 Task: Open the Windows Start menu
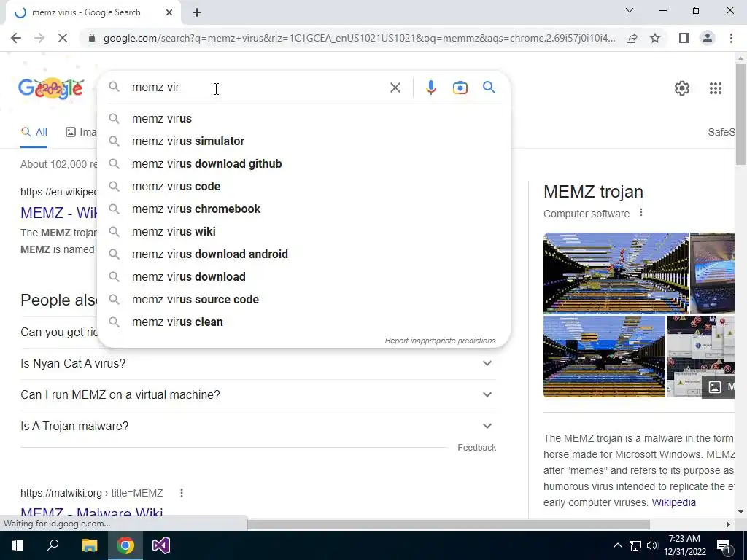tap(18, 545)
